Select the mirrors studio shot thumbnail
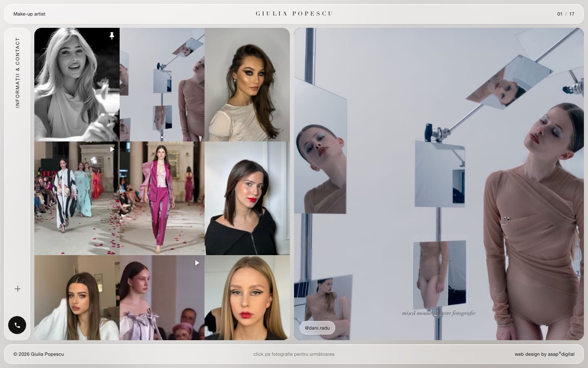 coord(162,85)
